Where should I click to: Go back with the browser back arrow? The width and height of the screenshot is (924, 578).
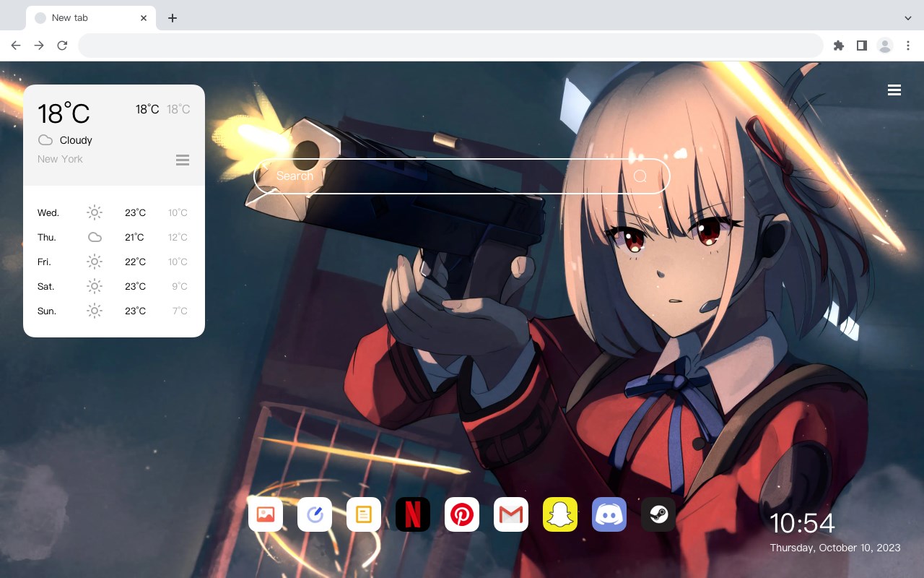point(16,46)
